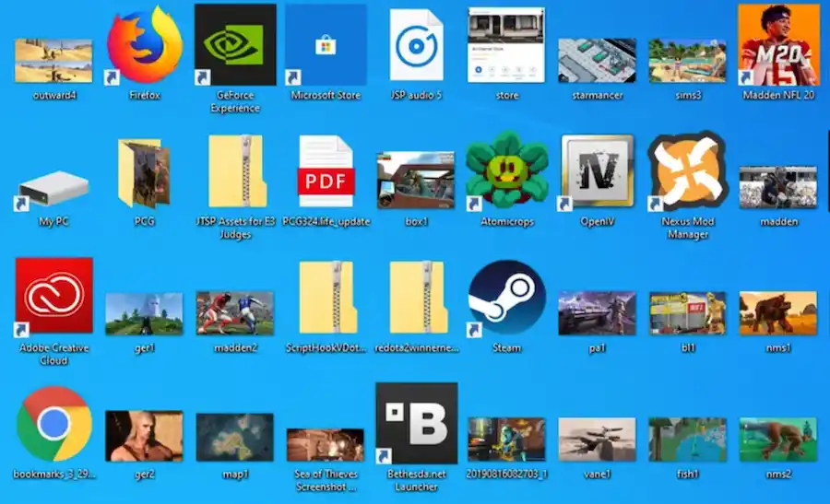Launch Bethesda.net Launcher
Viewport: 830px width, 504px height.
tap(417, 423)
